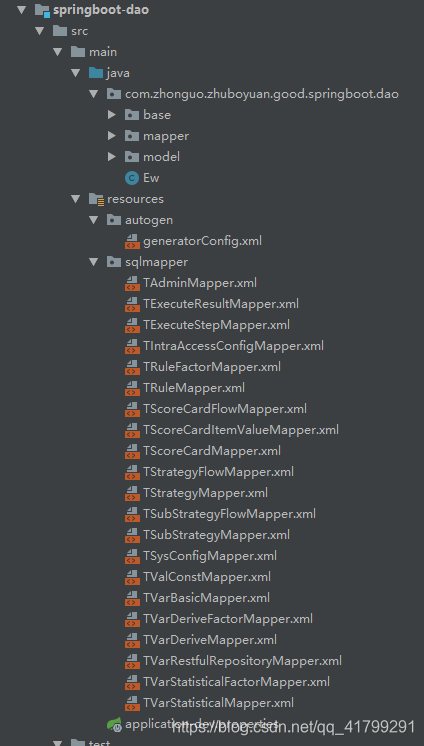Click the springboot-dao module icon
The width and height of the screenshot is (424, 746).
(x=43, y=10)
